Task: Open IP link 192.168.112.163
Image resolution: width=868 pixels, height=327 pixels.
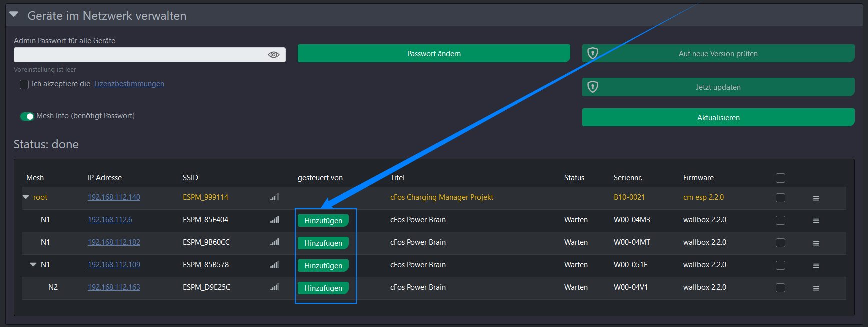Action: (114, 287)
